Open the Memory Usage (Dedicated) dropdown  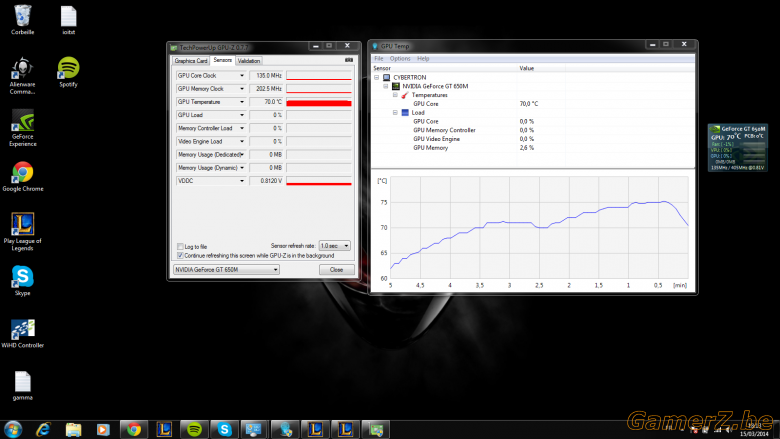[242, 155]
